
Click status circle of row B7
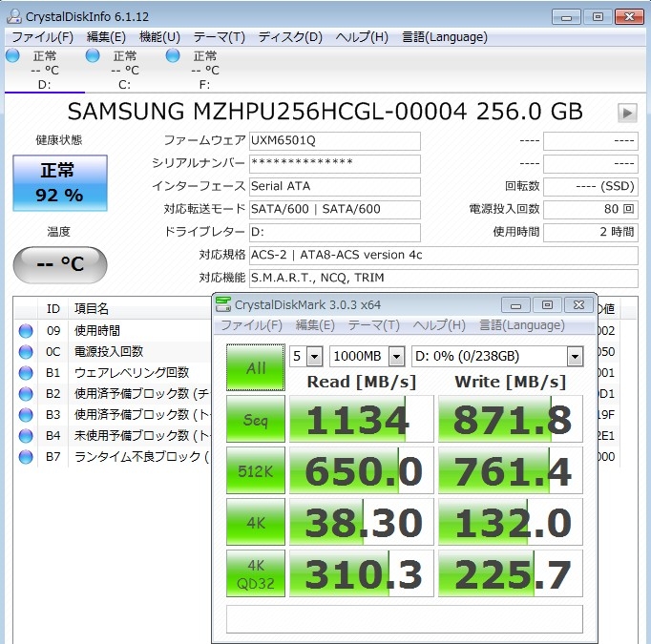click(26, 456)
